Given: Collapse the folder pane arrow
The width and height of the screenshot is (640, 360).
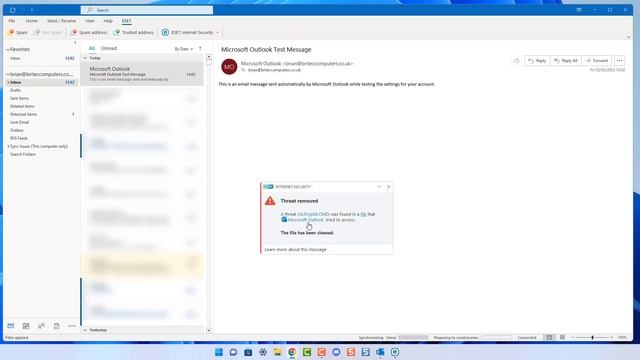Looking at the screenshot, I should tap(75, 42).
